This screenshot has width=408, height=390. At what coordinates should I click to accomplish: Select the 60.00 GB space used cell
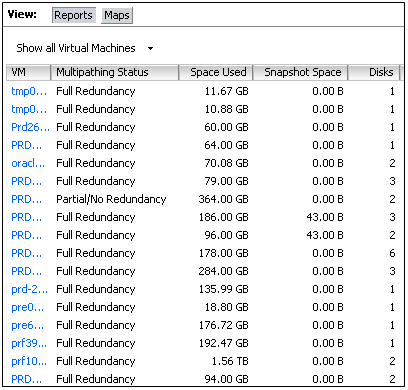[227, 127]
